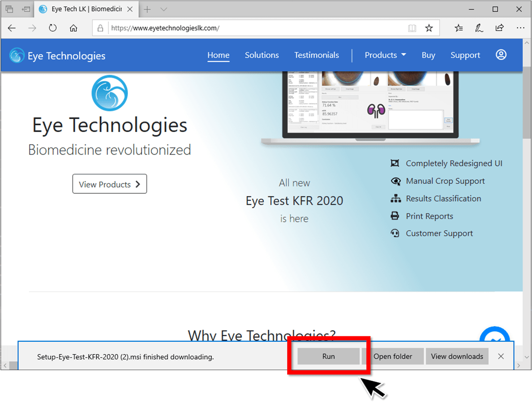Click the padlock site security icon
This screenshot has width=532, height=408.
[x=101, y=28]
